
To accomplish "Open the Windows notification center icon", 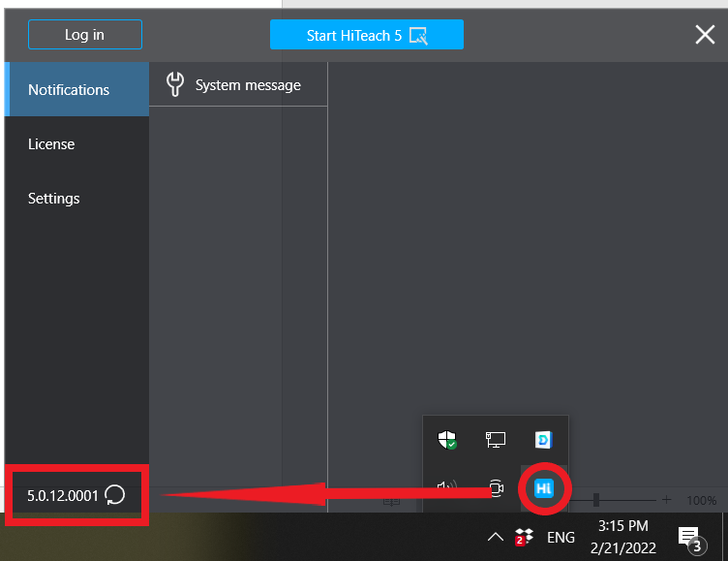I will (x=691, y=539).
